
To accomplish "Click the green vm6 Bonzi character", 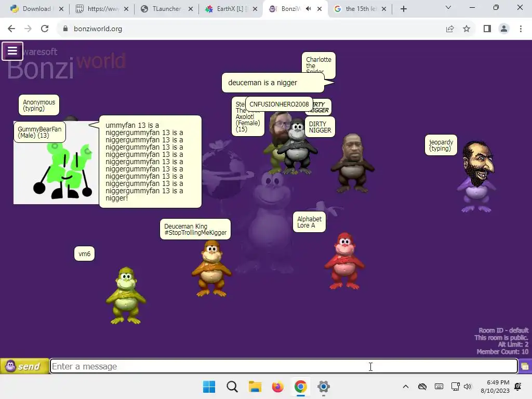I will [126, 296].
